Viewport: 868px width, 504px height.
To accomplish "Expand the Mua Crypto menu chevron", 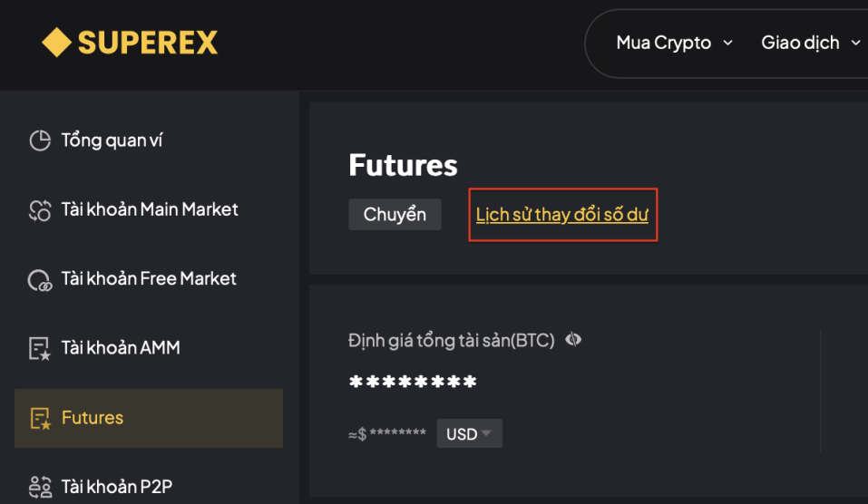I will 728,43.
